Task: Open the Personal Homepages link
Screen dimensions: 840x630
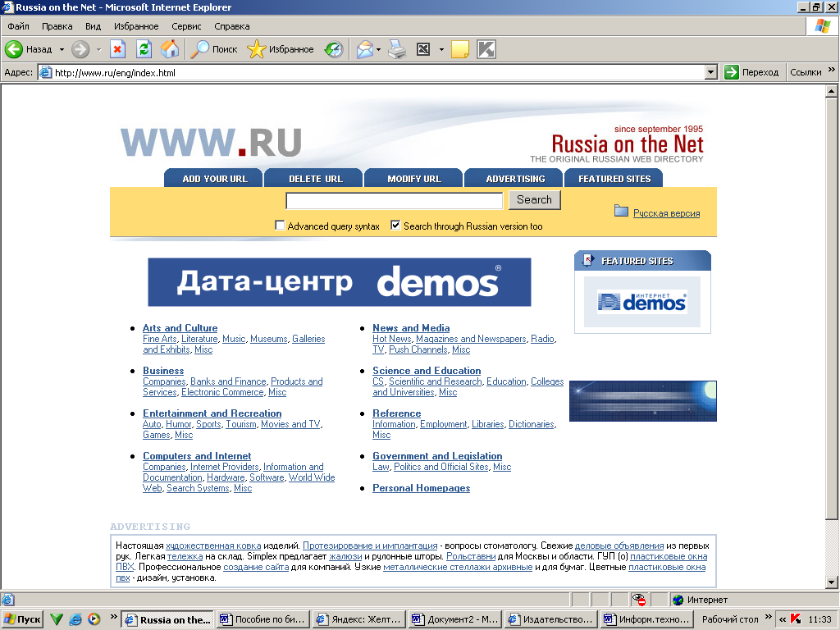Action: point(421,488)
